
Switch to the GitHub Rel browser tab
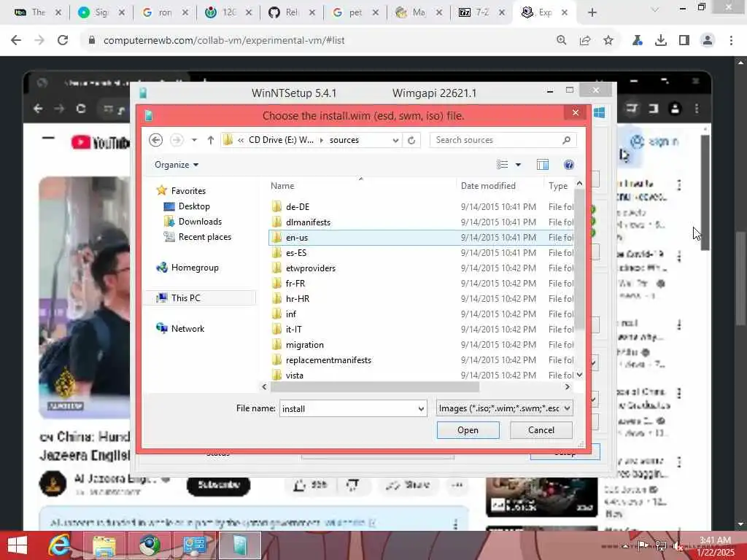click(x=290, y=12)
